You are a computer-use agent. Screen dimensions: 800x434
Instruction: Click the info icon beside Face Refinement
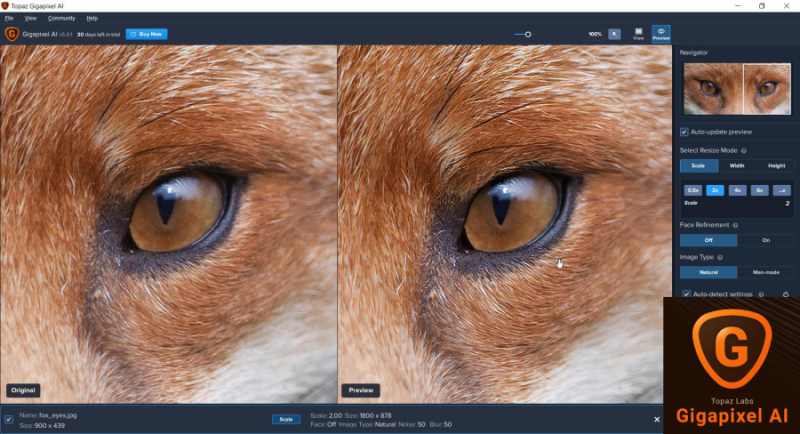click(736, 225)
